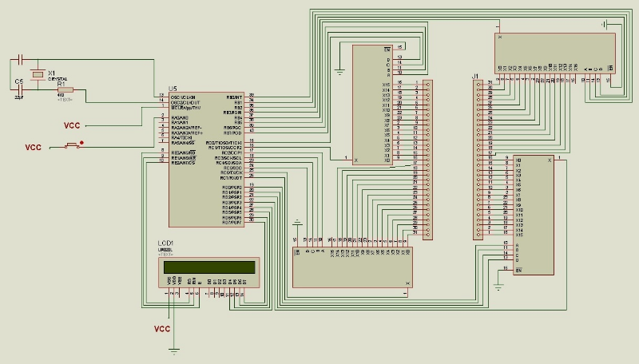The image size is (639, 364).
Task: Select the bottom-center multiplexer chip body
Action: click(353, 271)
